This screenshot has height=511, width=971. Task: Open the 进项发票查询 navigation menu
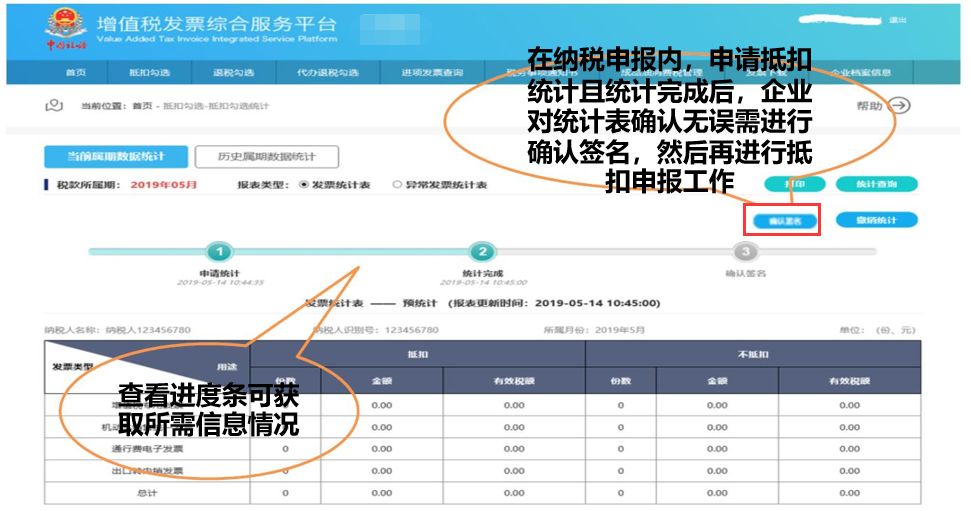click(432, 73)
